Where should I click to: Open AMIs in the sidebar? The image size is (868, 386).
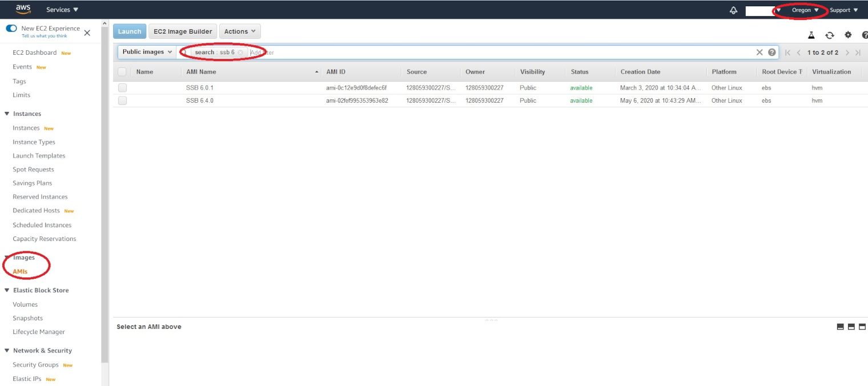coord(20,271)
